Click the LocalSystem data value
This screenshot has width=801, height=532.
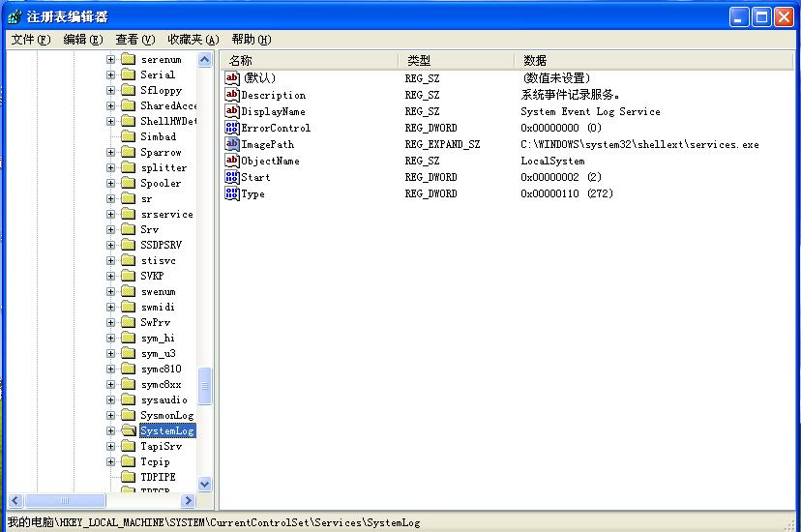tap(552, 161)
